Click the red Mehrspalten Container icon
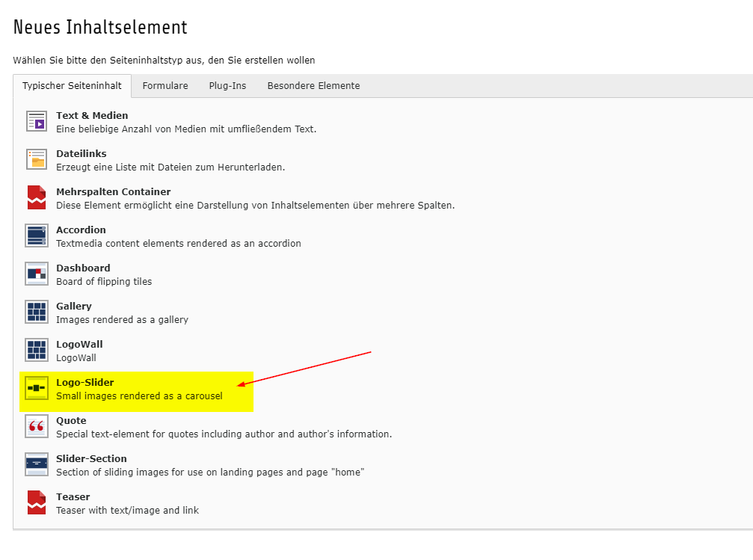 (x=37, y=197)
